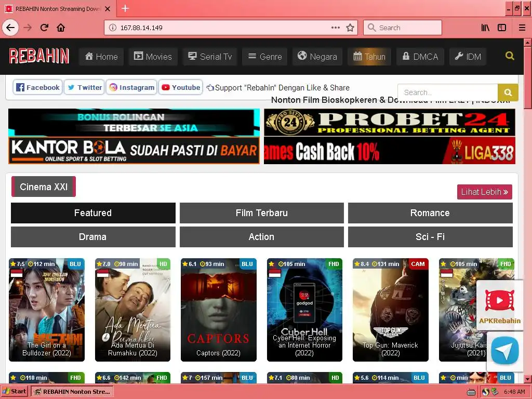Screen dimensions: 532x399
Task: Open the DMCA menu item
Action: tap(420, 56)
